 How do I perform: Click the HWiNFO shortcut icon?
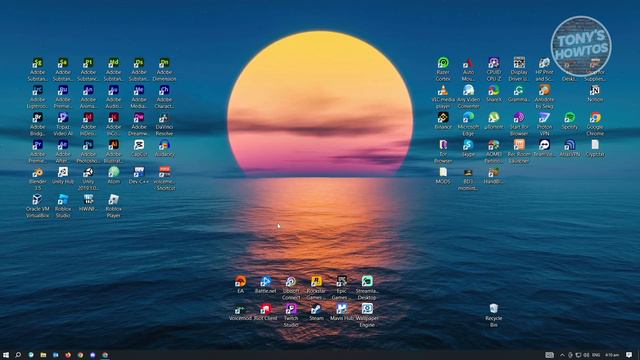coord(88,200)
